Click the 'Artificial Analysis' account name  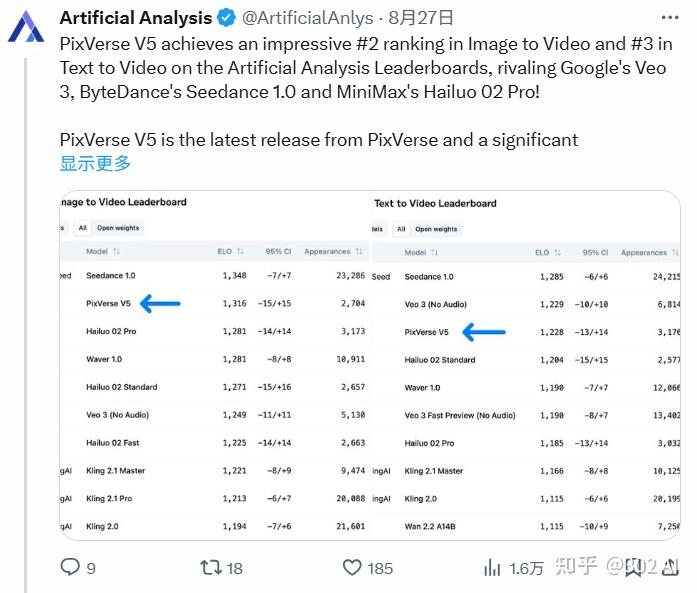[135, 18]
